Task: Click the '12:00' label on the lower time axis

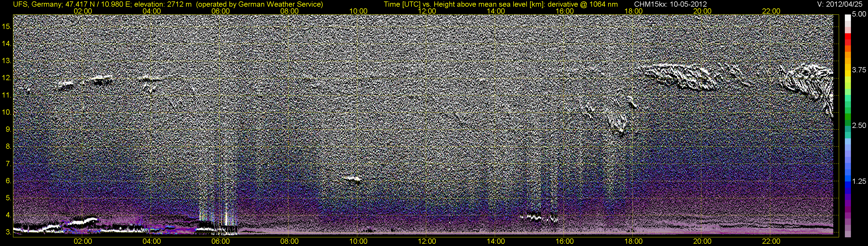Action: click(427, 241)
